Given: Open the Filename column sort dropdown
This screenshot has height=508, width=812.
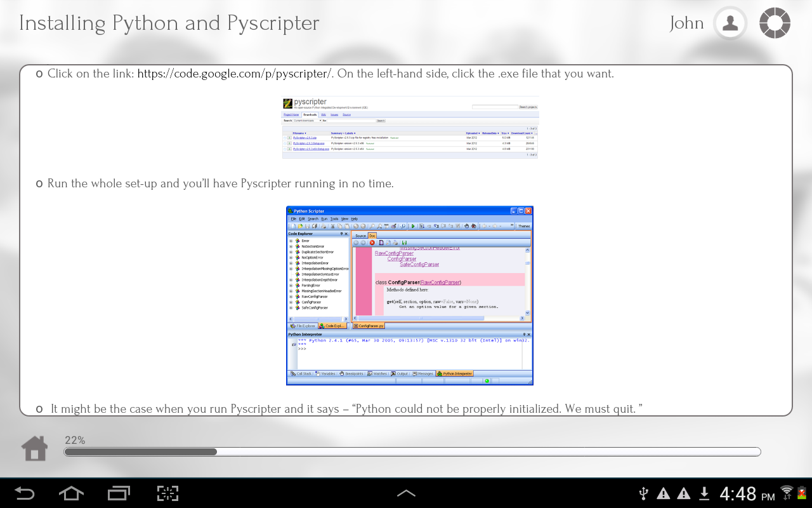Looking at the screenshot, I should 306,133.
